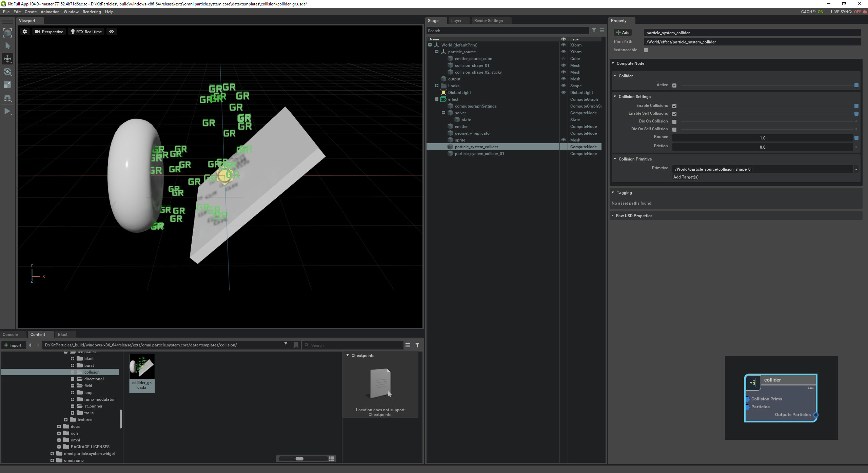This screenshot has width=868, height=473.
Task: Select the Move/Transform gizmo icon
Action: click(8, 58)
